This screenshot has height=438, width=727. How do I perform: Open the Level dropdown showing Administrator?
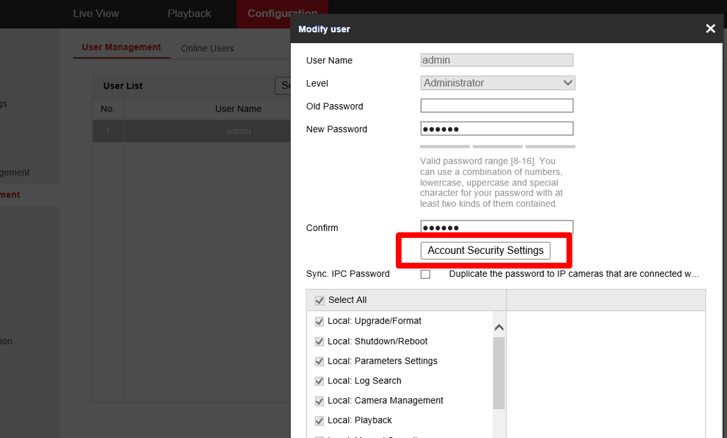coord(497,83)
